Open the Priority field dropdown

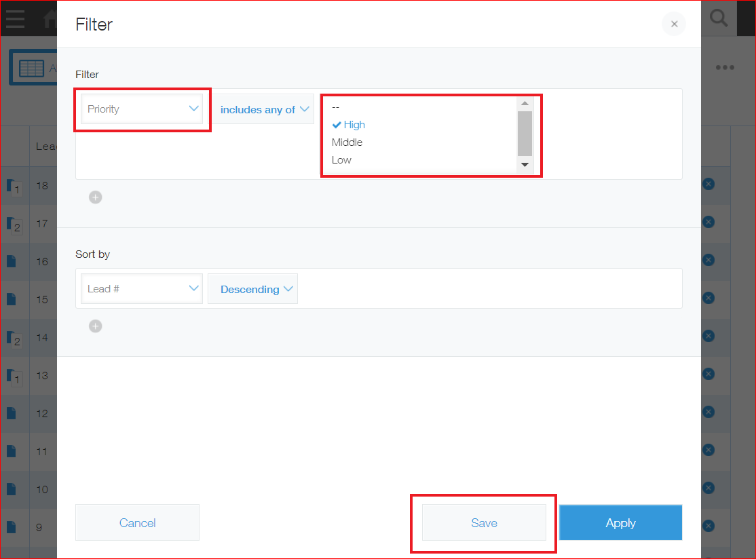[x=142, y=109]
